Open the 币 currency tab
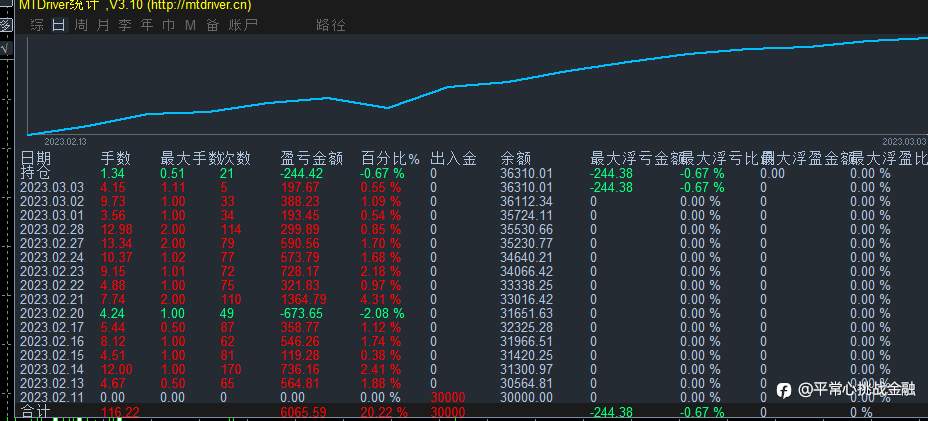Viewport: 928px width, 421px height. (x=169, y=25)
